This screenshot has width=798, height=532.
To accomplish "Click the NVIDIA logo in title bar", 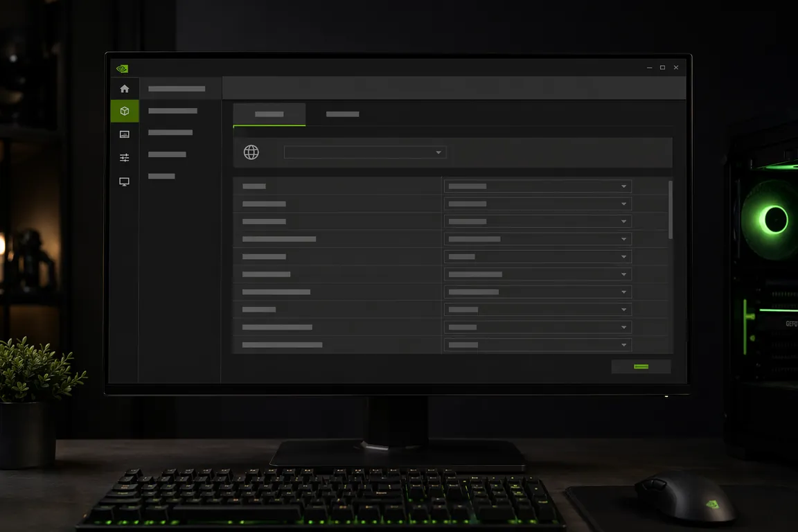I will pyautogui.click(x=122, y=68).
